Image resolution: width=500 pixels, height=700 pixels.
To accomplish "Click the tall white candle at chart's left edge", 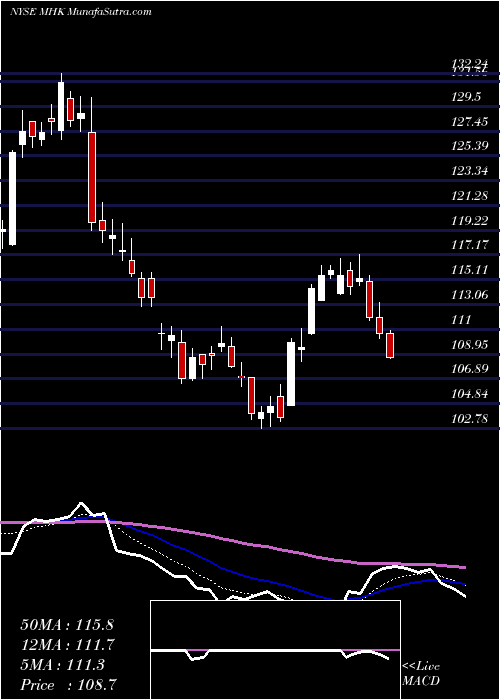I will click(x=12, y=198).
